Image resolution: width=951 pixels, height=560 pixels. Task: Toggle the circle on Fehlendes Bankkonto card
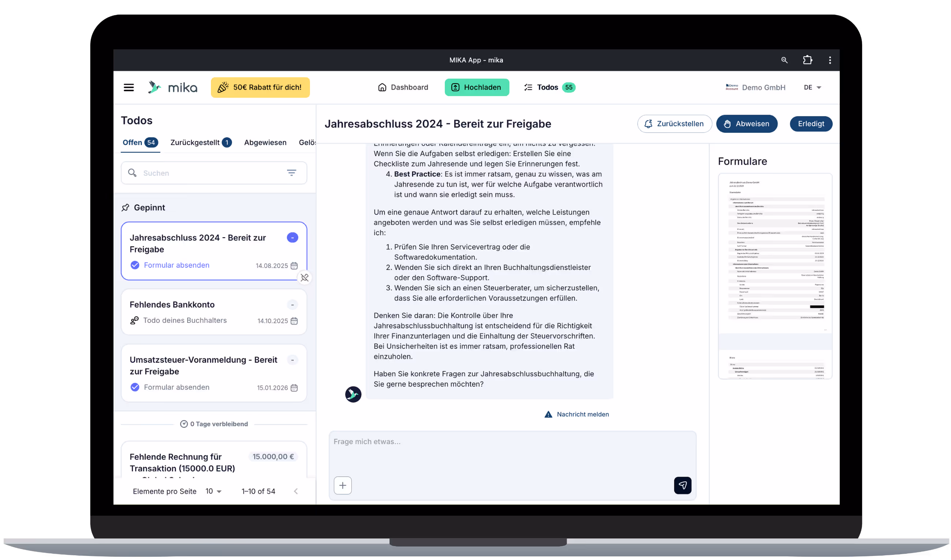click(292, 305)
